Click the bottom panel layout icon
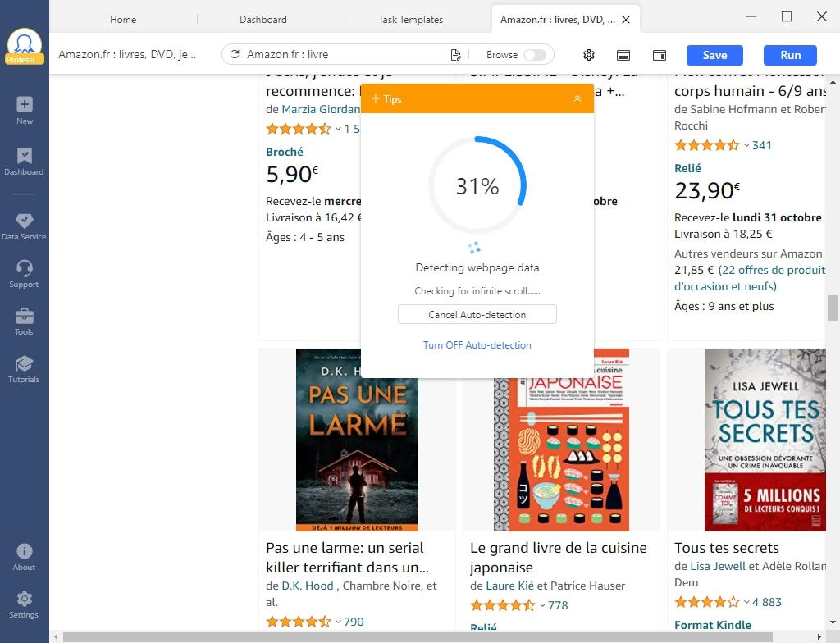The width and height of the screenshot is (840, 643). pos(623,55)
